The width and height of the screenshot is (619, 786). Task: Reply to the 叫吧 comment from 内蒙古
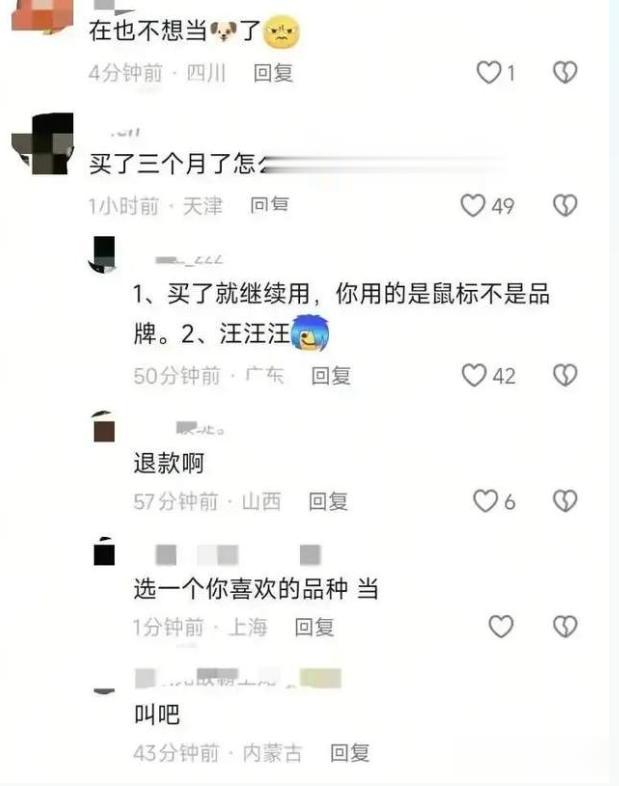pos(350,753)
